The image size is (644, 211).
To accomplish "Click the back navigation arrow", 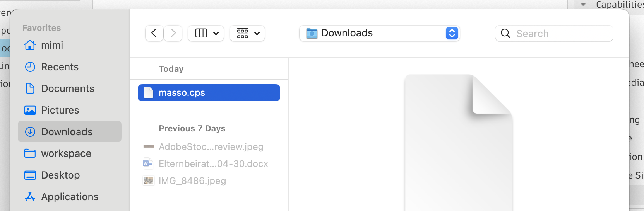I will pos(154,33).
